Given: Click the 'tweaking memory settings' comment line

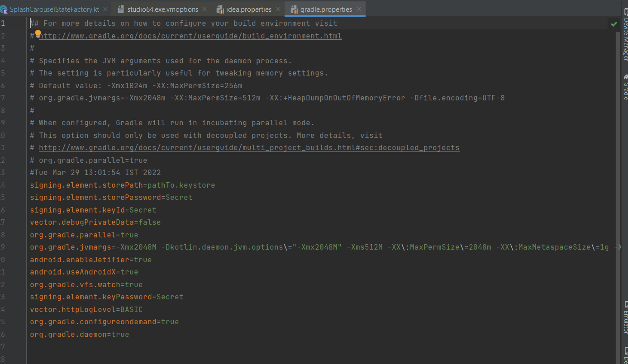Looking at the screenshot, I should click(x=179, y=73).
